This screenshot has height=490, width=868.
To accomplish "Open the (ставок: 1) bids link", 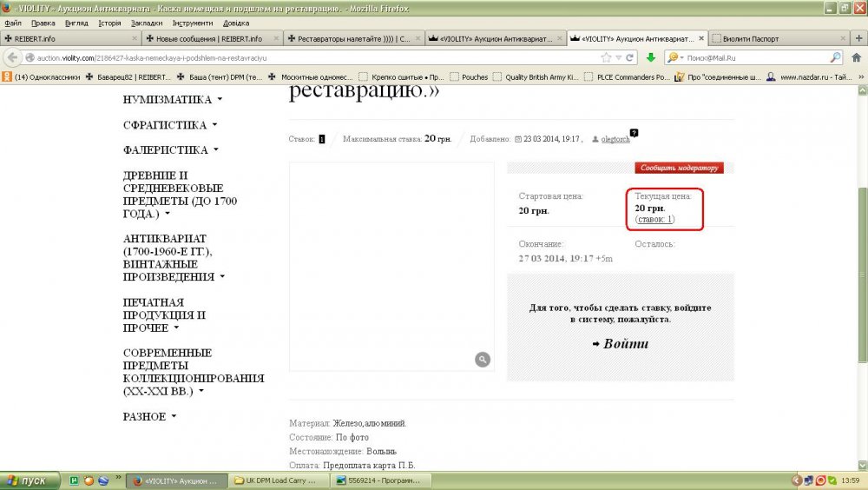I will pyautogui.click(x=654, y=220).
